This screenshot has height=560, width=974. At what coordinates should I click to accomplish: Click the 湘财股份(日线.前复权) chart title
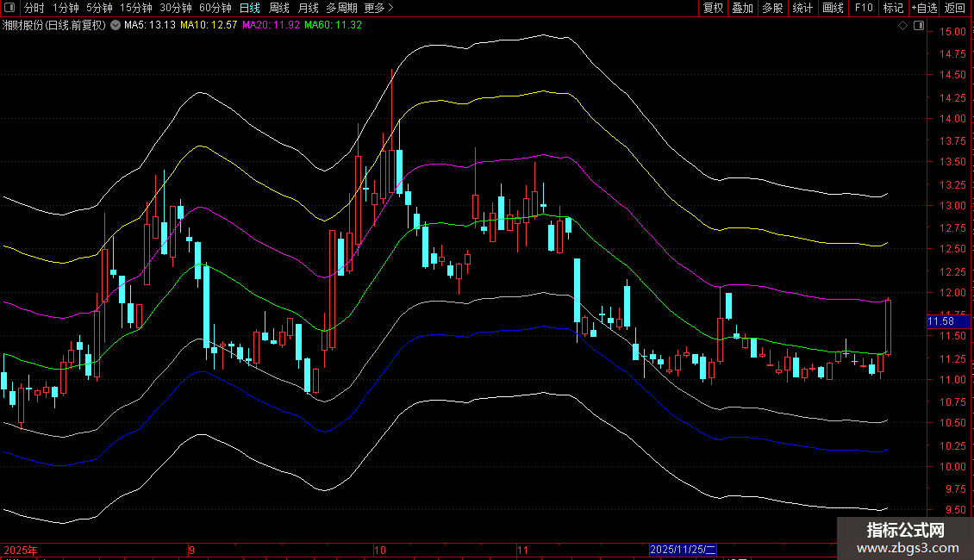tap(54, 26)
